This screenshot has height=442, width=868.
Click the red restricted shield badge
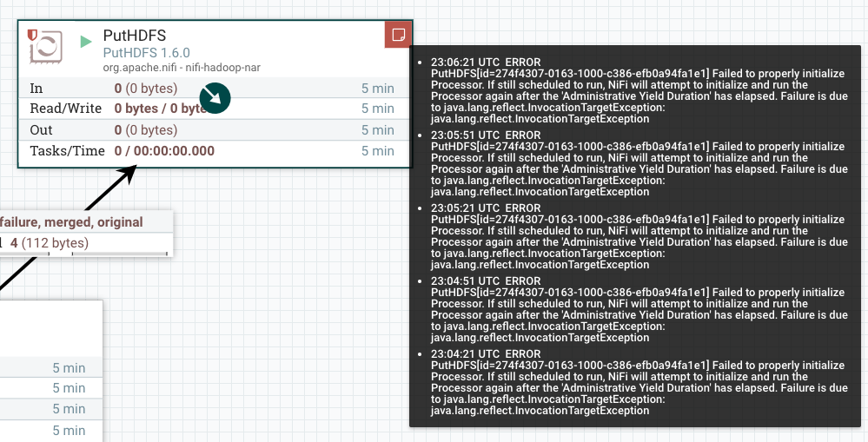pyautogui.click(x=33, y=36)
